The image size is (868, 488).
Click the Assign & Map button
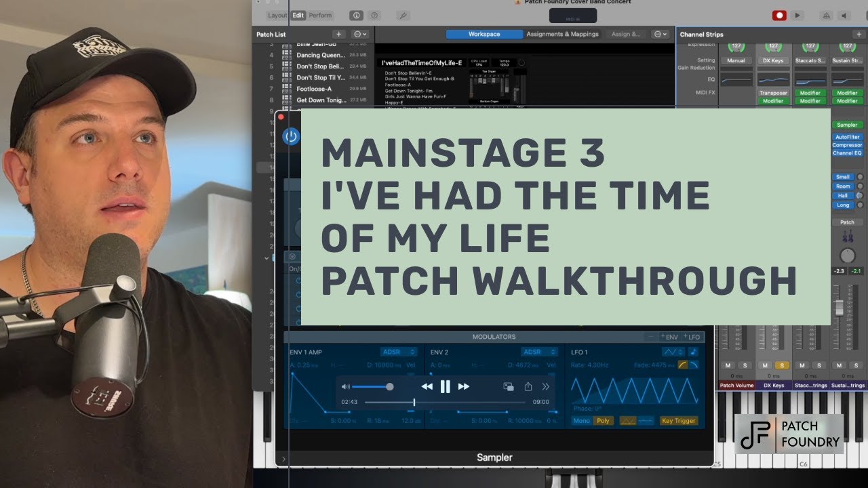(625, 34)
